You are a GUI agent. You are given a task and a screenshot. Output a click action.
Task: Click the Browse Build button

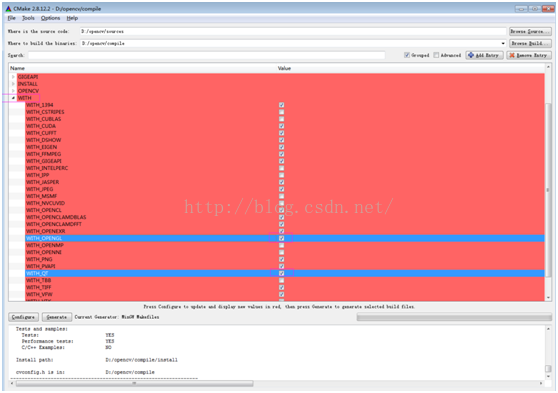[x=530, y=43]
